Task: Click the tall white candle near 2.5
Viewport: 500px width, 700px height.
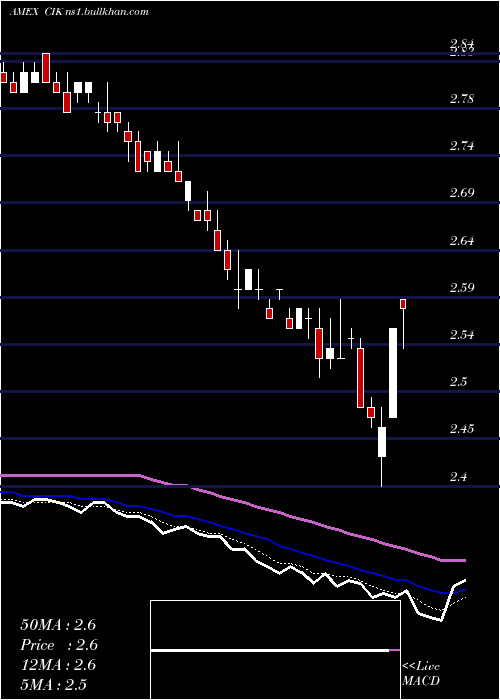Action: [x=393, y=373]
